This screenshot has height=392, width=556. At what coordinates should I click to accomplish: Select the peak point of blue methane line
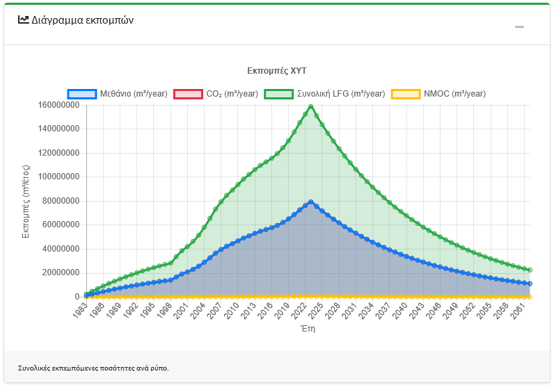click(310, 202)
